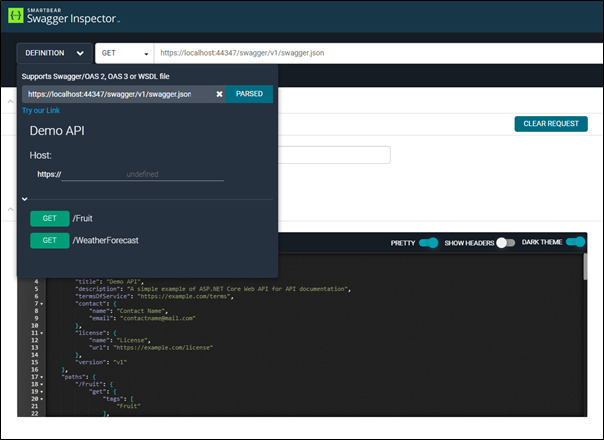Screen dimensions: 604x440
Task: Select GET button for /WeatherForecast
Action: click(50, 240)
